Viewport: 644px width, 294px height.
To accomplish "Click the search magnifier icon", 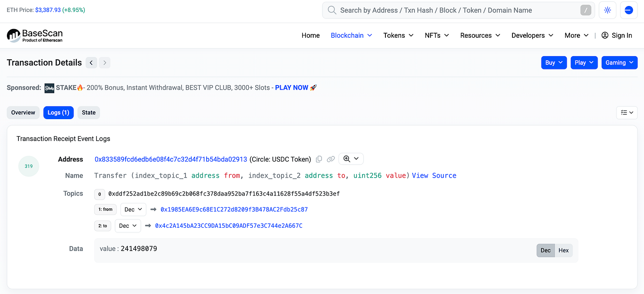I will click(331, 10).
